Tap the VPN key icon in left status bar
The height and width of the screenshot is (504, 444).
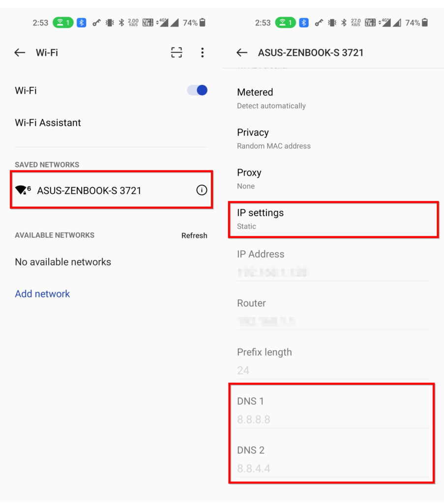pos(96,23)
